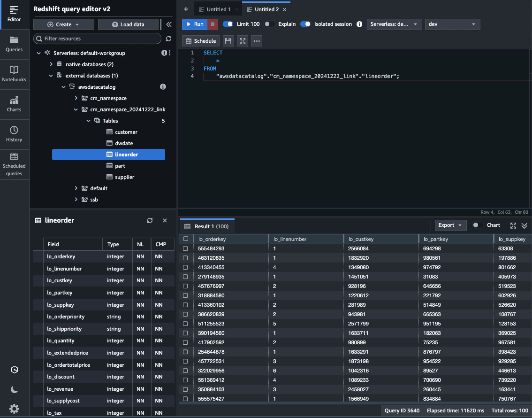Enable the Explain toggle
The height and width of the screenshot is (418, 532).
pos(269,23)
